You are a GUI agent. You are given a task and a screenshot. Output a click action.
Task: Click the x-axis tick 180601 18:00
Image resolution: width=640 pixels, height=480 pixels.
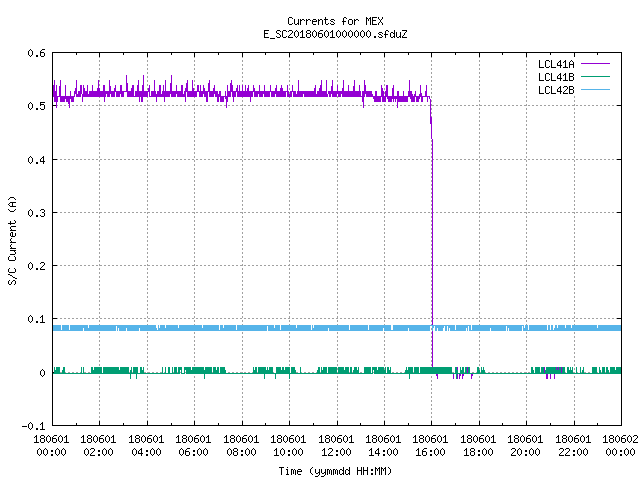tap(478, 446)
